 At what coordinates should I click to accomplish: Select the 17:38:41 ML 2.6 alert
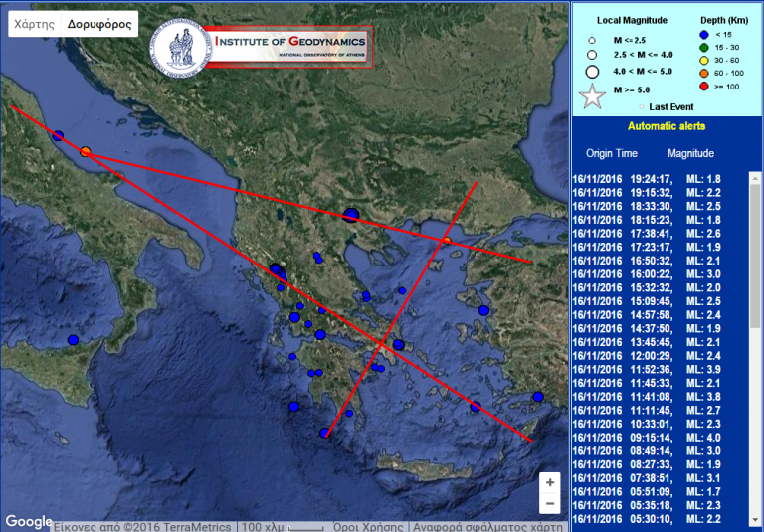tap(646, 234)
